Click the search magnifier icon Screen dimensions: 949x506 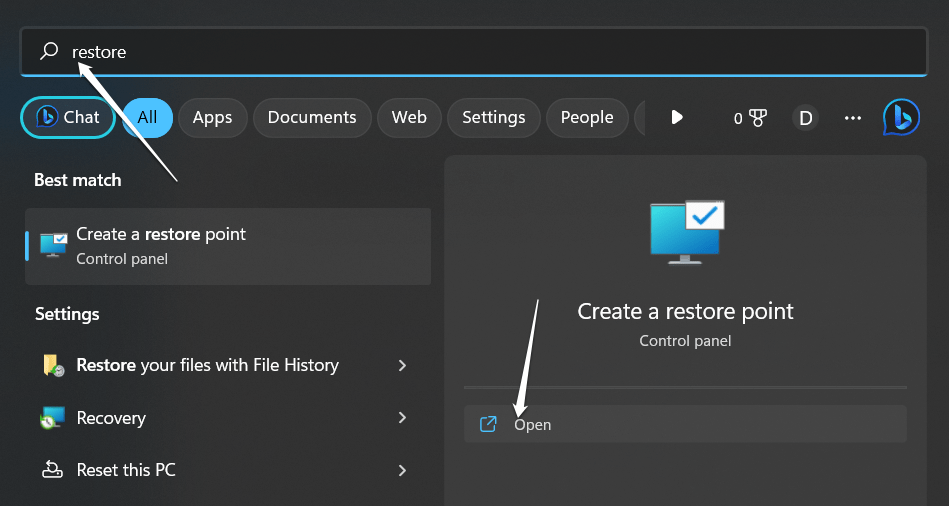click(49, 51)
